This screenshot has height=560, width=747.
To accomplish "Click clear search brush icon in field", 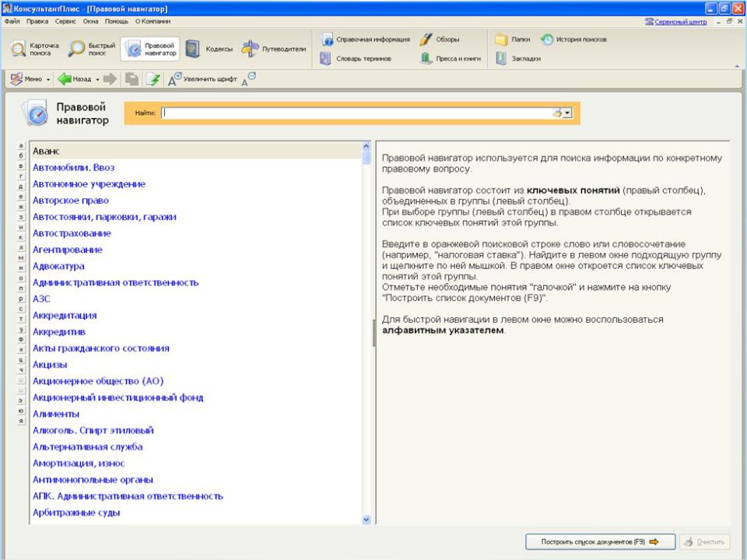I will (x=557, y=114).
